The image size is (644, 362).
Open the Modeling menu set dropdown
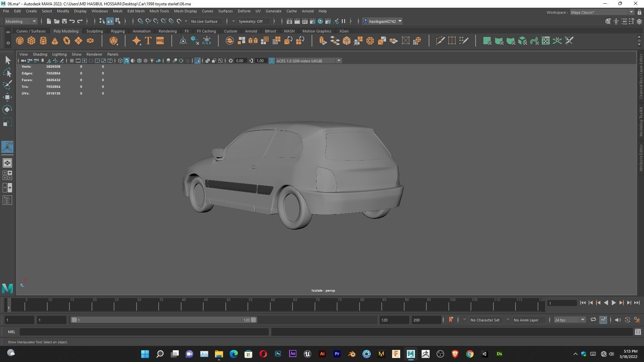pos(21,21)
